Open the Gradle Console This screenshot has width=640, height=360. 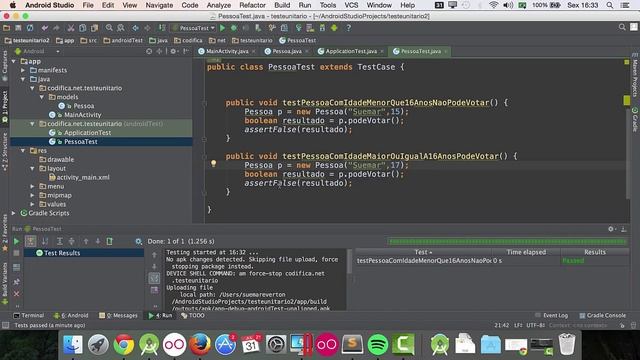pos(602,316)
